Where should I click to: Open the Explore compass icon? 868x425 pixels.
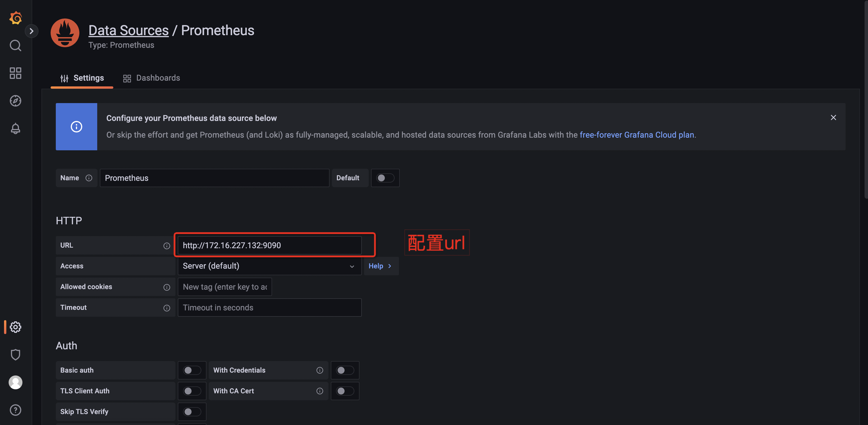[16, 100]
